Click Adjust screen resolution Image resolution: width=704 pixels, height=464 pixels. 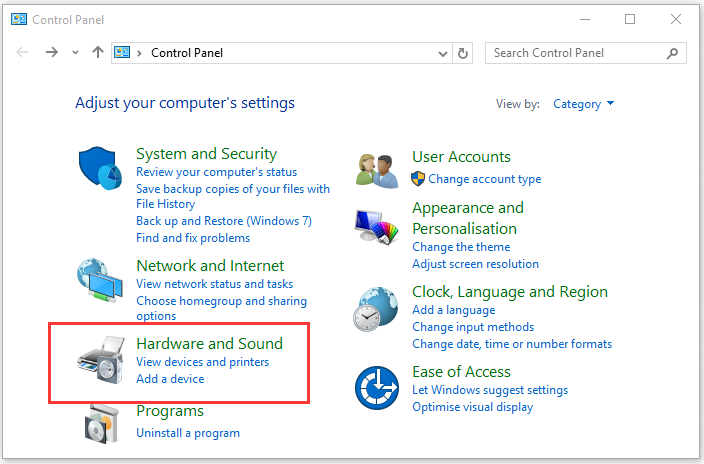coord(475,264)
